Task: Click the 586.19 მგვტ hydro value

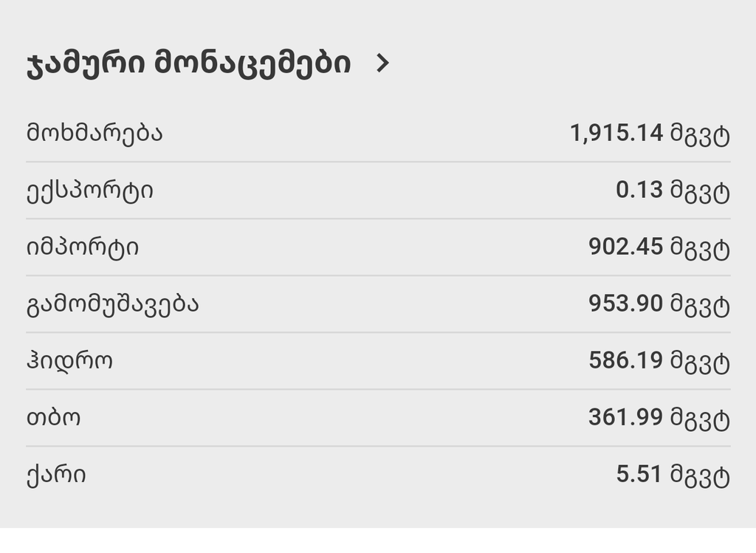Action: click(659, 361)
